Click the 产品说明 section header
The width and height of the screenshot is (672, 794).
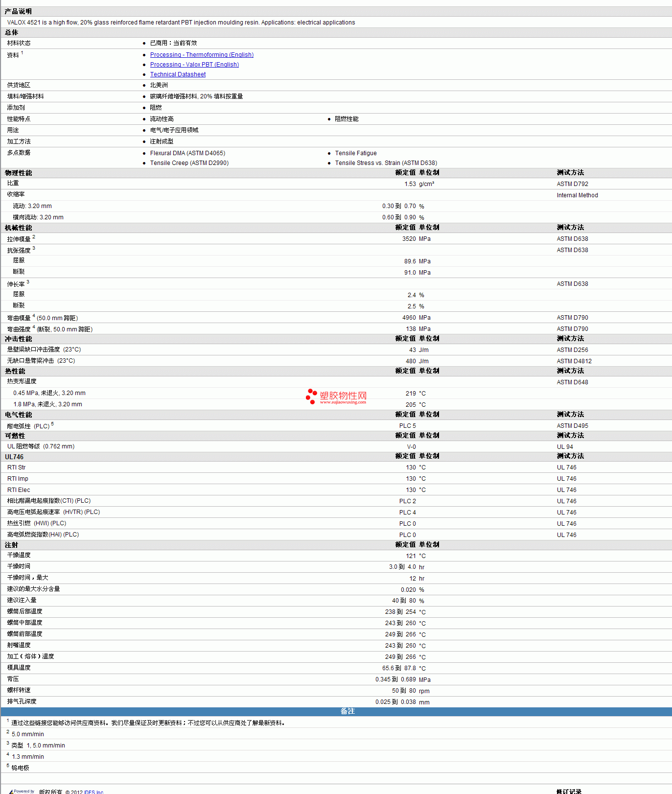pyautogui.click(x=18, y=11)
